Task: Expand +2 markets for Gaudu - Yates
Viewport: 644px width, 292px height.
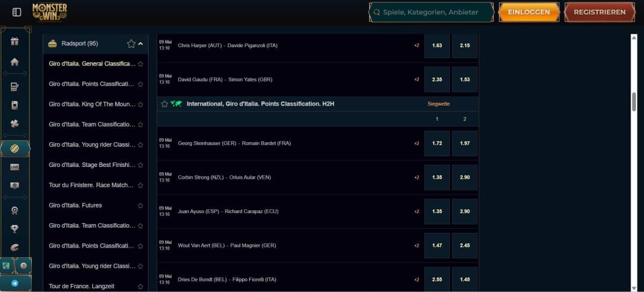Action: click(416, 79)
